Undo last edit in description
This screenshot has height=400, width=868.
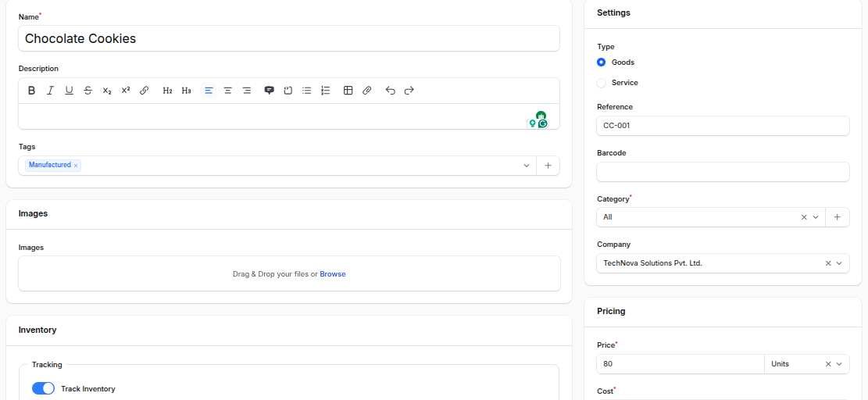391,90
